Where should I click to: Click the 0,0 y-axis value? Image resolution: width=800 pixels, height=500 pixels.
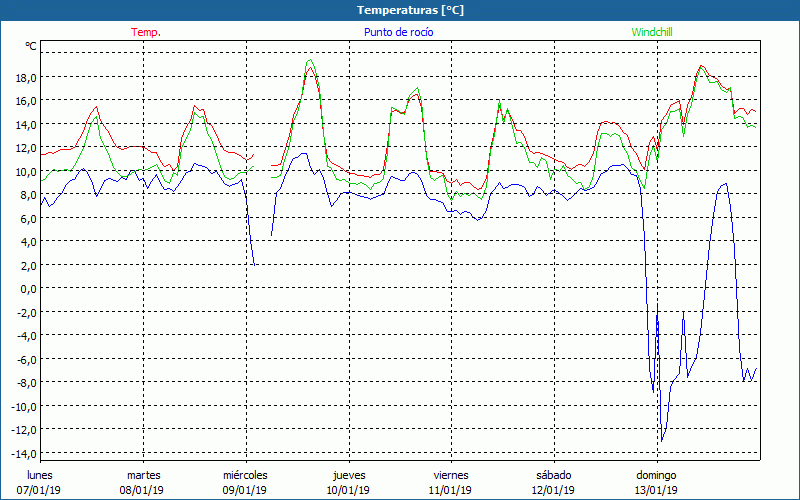(x=29, y=289)
